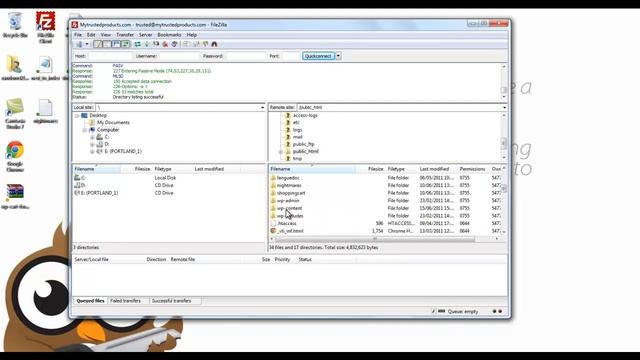Viewport: 640px width, 360px height.
Task: Click the Reconnect to last server icon
Action: click(x=174, y=44)
